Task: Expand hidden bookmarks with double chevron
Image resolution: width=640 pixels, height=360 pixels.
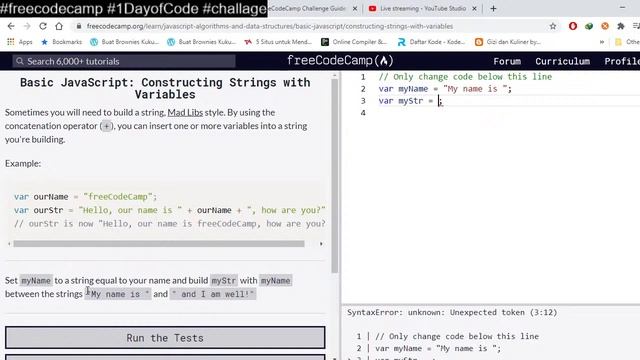Action: click(x=602, y=42)
